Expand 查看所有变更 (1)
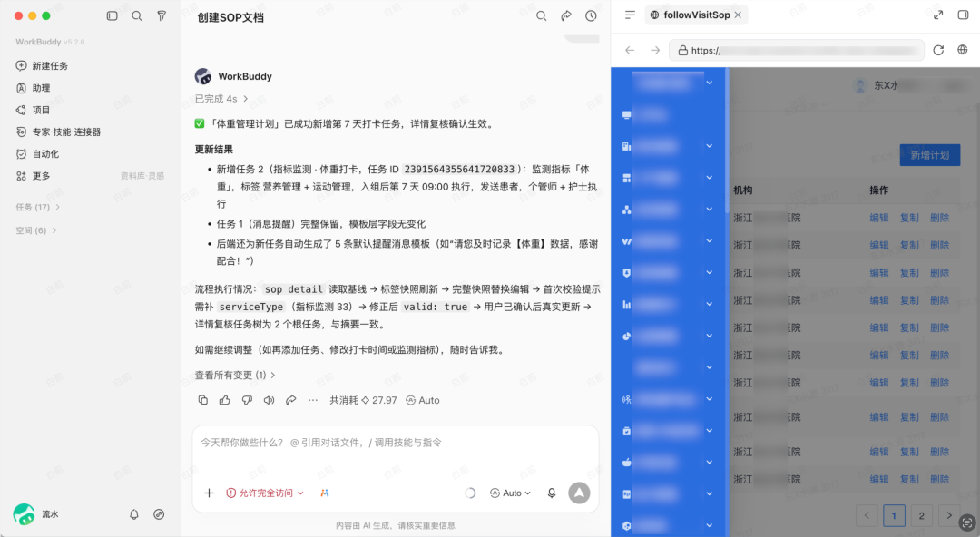Viewport: 980px width, 537px height. click(x=235, y=376)
